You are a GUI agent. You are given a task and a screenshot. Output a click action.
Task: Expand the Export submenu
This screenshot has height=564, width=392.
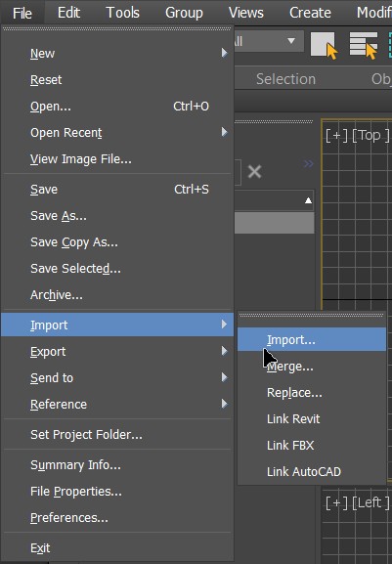[117, 351]
